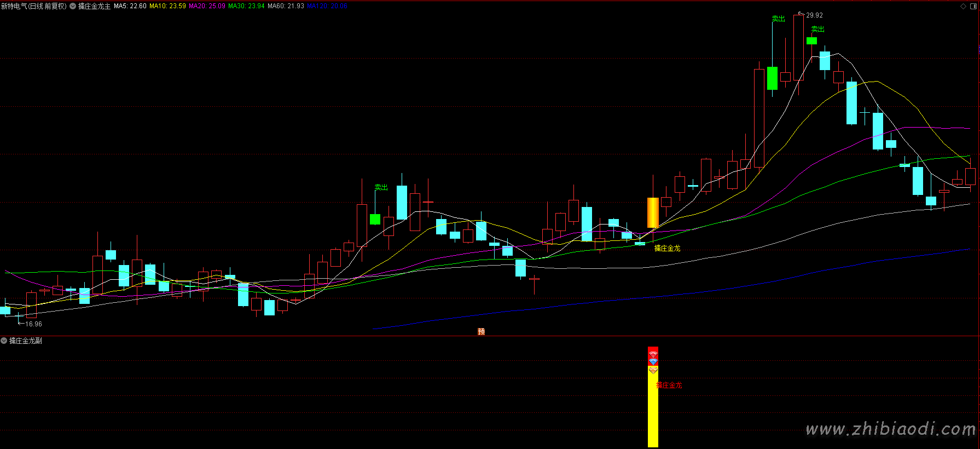Click the blue diamond gem in sub-chart
980x449 pixels.
pos(653,362)
